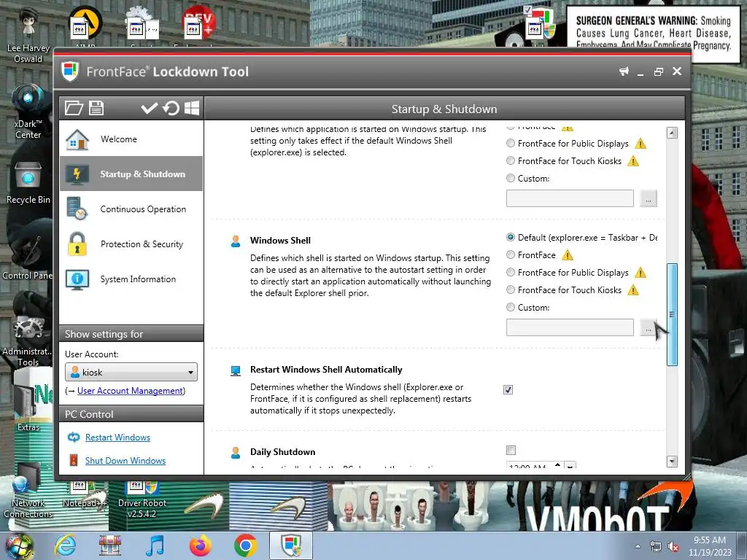Launch Google Chrome from the taskbar
The image size is (747, 560).
(246, 545)
